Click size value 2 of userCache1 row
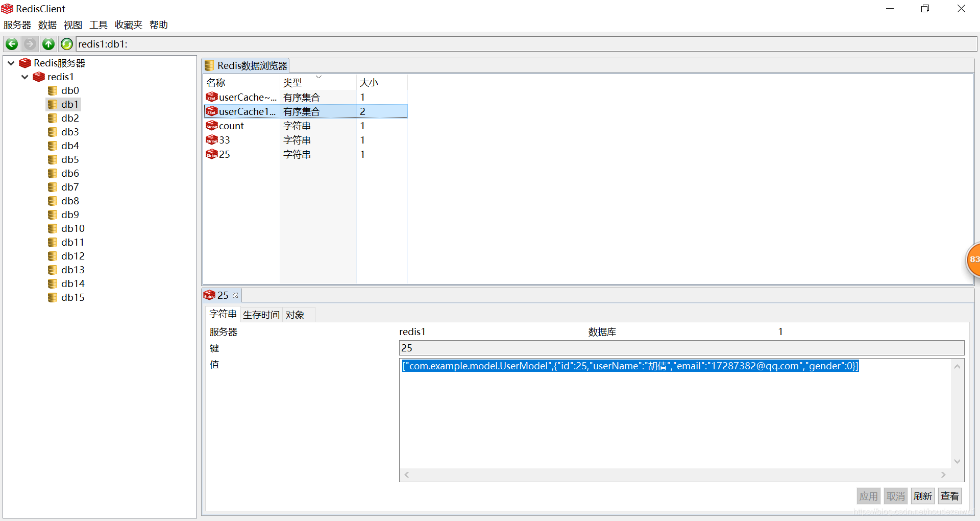Image resolution: width=980 pixels, height=521 pixels. [x=362, y=111]
